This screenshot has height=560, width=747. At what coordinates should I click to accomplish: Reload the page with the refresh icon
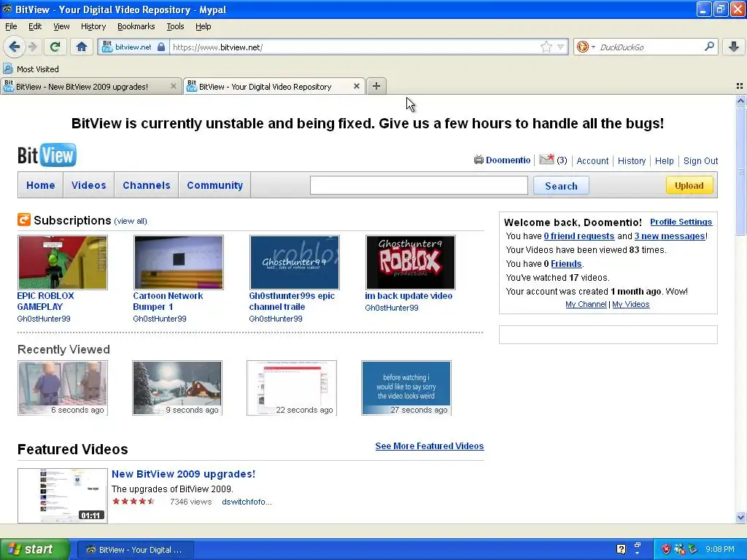pyautogui.click(x=55, y=47)
